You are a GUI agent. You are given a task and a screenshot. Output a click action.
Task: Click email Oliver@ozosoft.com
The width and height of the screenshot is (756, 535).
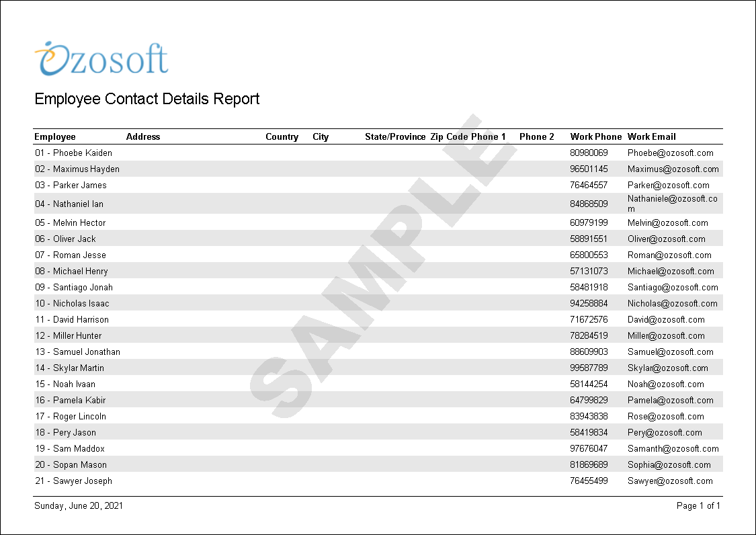click(667, 239)
